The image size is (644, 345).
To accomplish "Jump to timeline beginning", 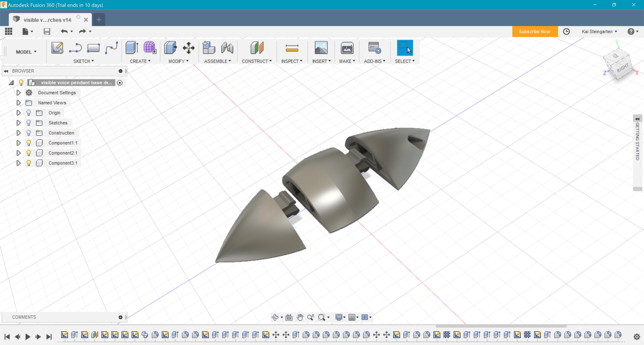I will [7, 337].
